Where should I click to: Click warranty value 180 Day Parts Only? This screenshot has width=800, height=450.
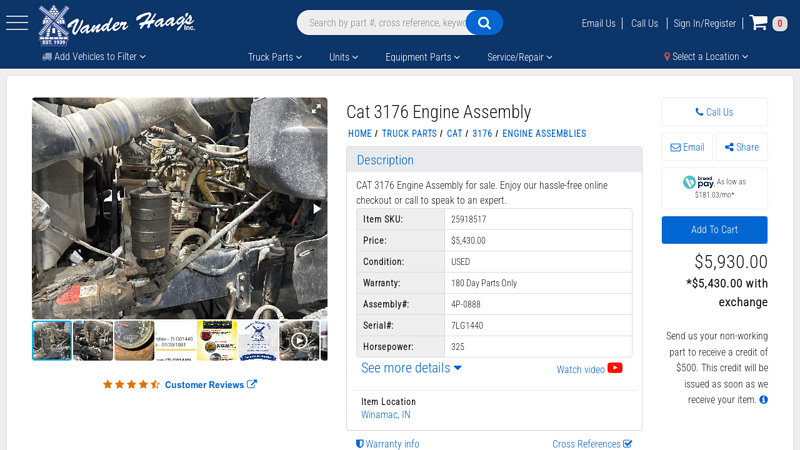(x=484, y=283)
